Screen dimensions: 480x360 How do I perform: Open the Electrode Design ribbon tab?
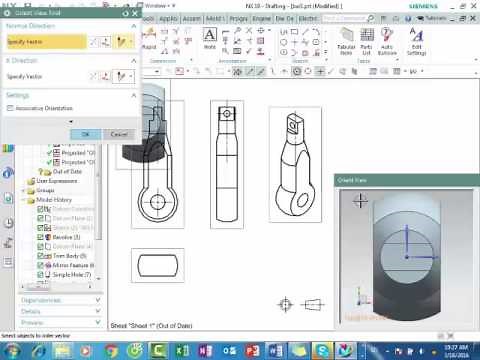point(308,19)
